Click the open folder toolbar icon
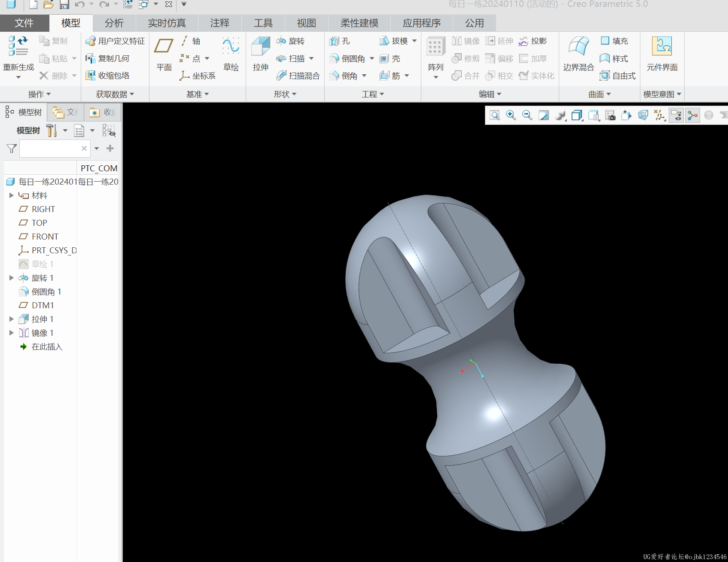Image resolution: width=728 pixels, height=562 pixels. [48, 5]
